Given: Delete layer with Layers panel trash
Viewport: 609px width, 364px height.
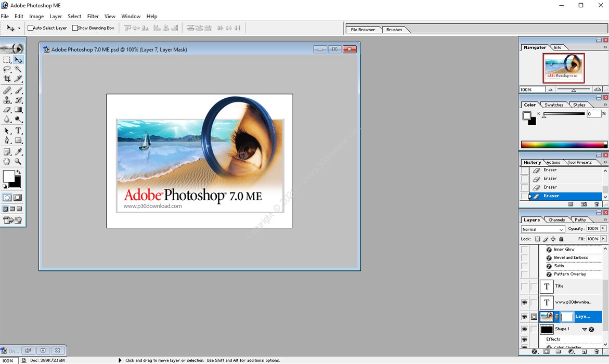Looking at the screenshot, I should pyautogui.click(x=597, y=352).
